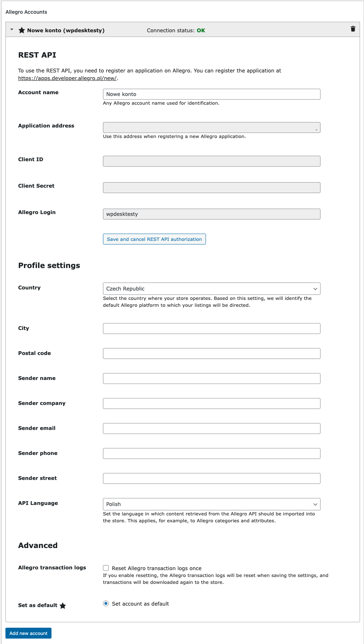Click the Sender phone input field

(211, 453)
